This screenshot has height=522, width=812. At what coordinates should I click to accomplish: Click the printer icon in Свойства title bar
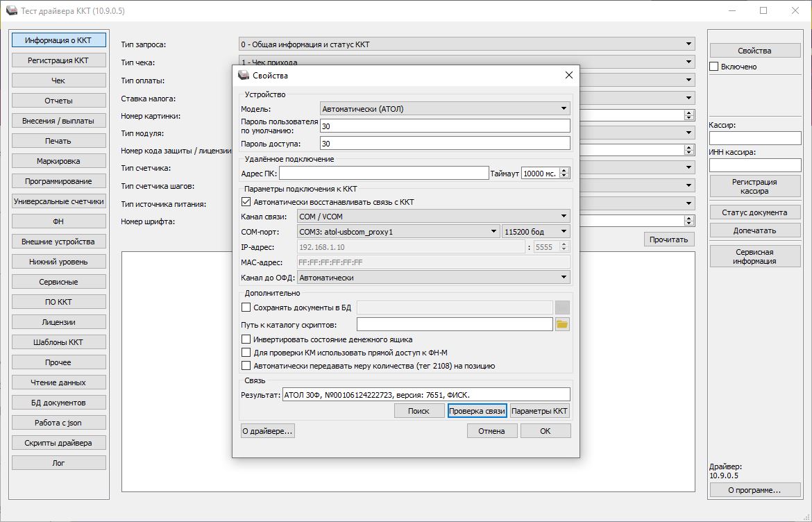pyautogui.click(x=244, y=75)
